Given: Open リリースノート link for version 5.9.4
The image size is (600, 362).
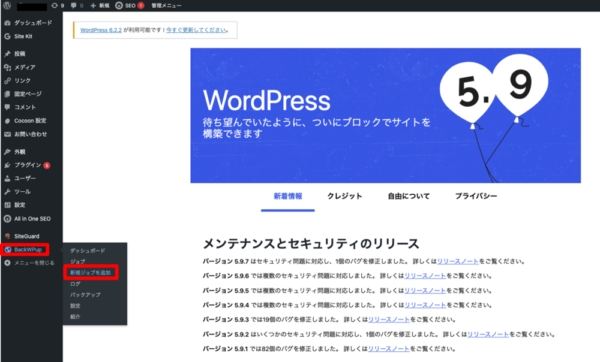Looking at the screenshot, I should (x=425, y=305).
